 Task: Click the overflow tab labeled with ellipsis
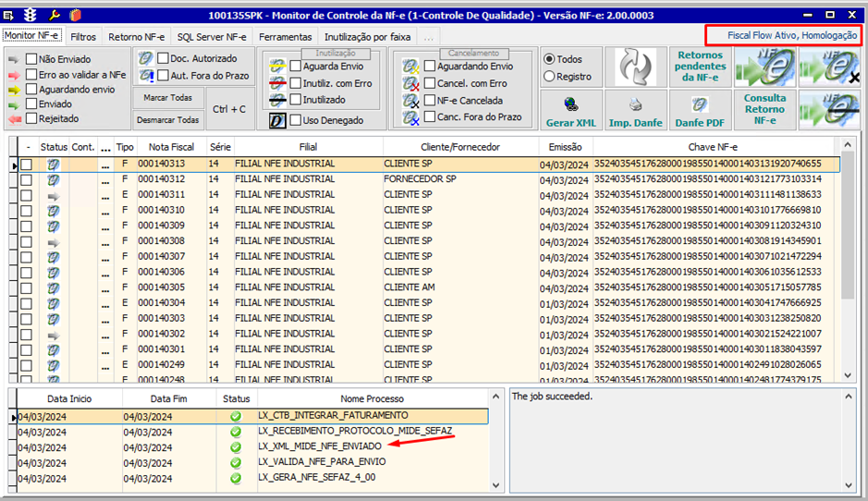(428, 37)
